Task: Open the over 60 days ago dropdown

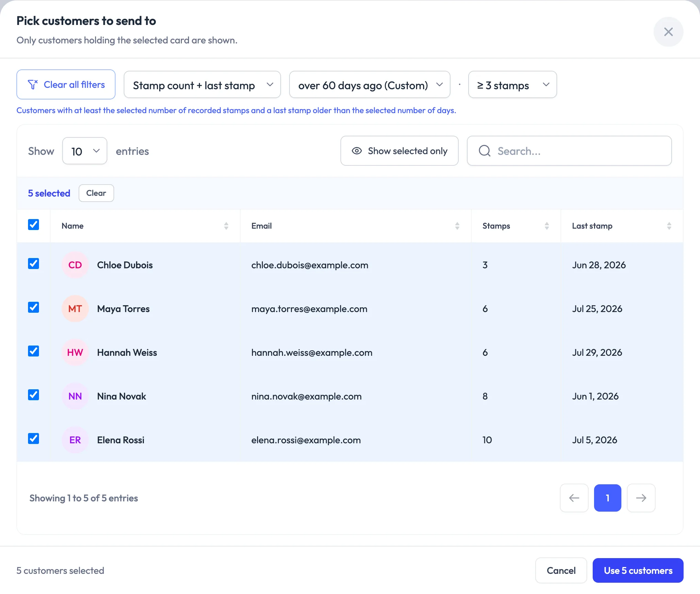Action: (x=369, y=85)
